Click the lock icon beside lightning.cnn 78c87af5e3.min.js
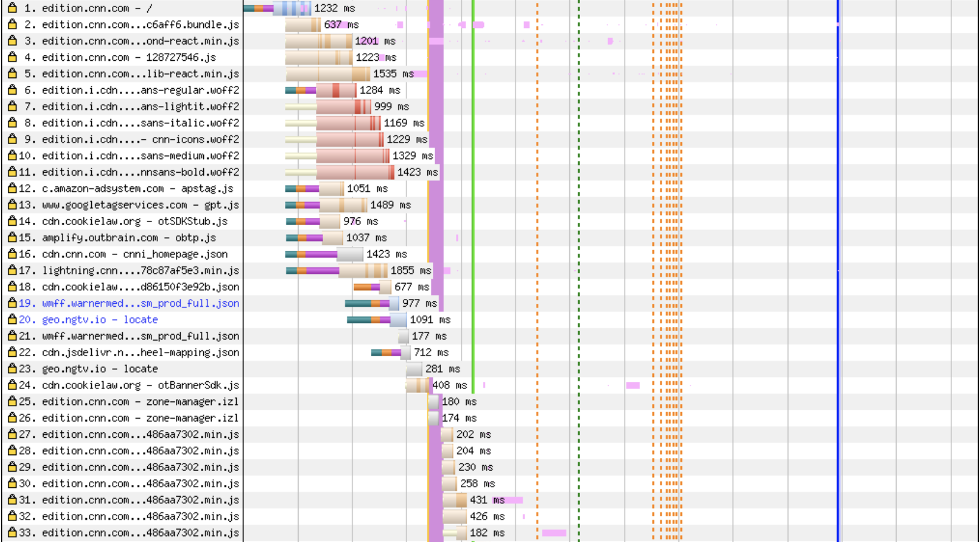Viewport: 980px width, 542px height. pyautogui.click(x=12, y=270)
